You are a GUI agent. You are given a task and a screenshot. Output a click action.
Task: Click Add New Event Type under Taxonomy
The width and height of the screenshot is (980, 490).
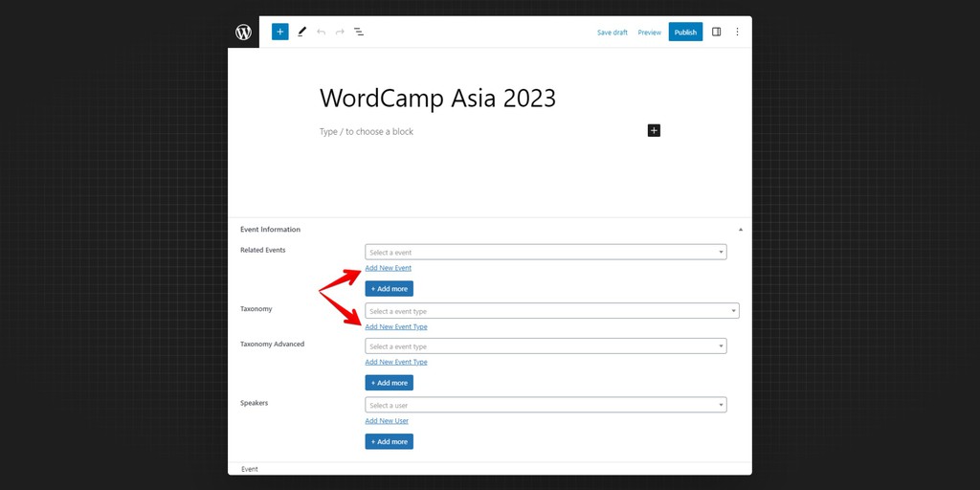pos(396,327)
